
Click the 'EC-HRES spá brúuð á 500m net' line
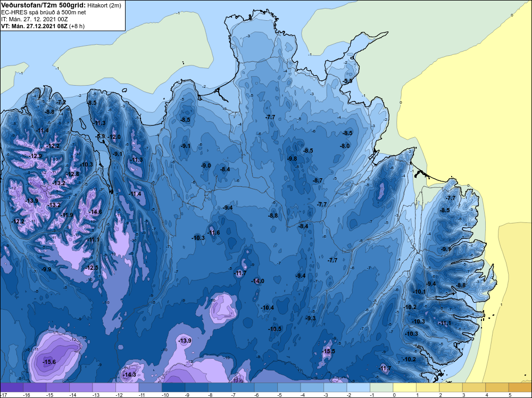pos(44,12)
